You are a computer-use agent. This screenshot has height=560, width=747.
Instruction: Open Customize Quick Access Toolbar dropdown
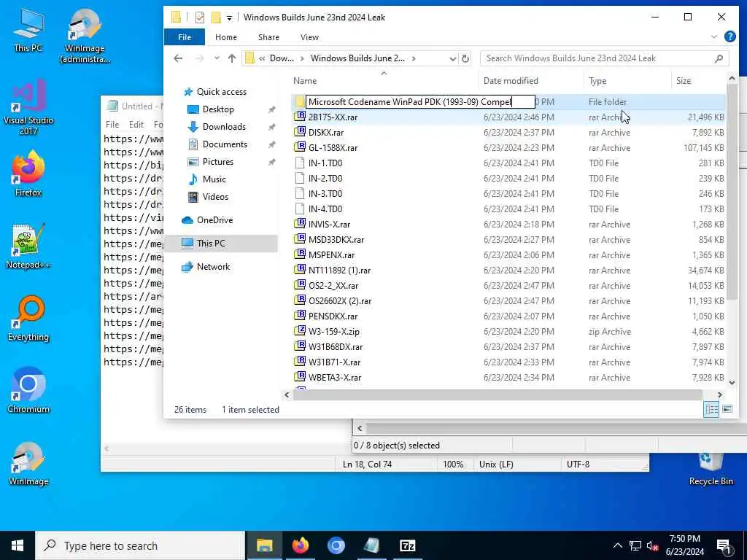[229, 18]
